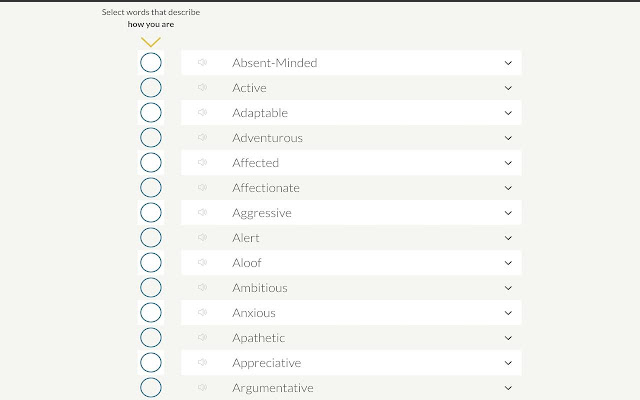The image size is (640, 400).
Task: Open the Aloof row dropdown arrow
Action: (508, 263)
